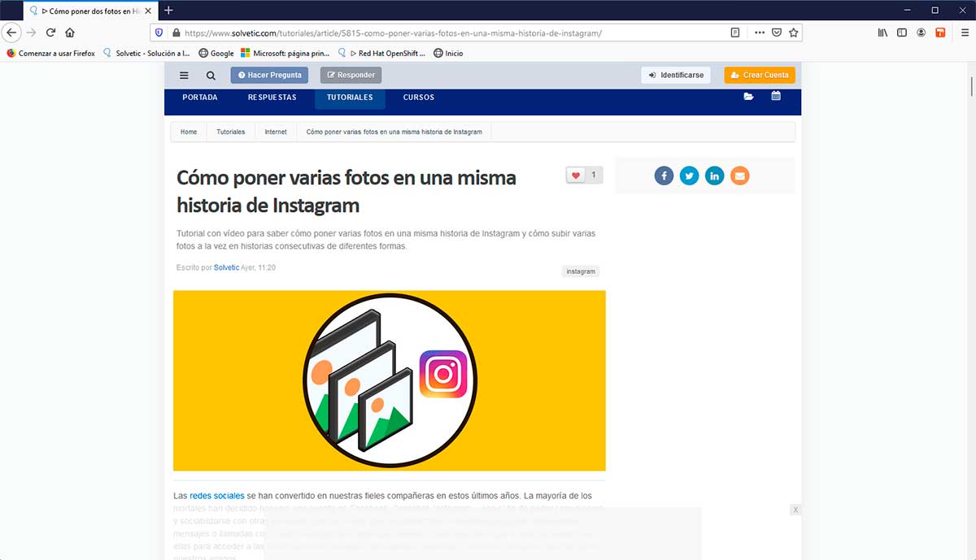The image size is (976, 560).
Task: Open the redes sociales link in the article
Action: coord(217,495)
